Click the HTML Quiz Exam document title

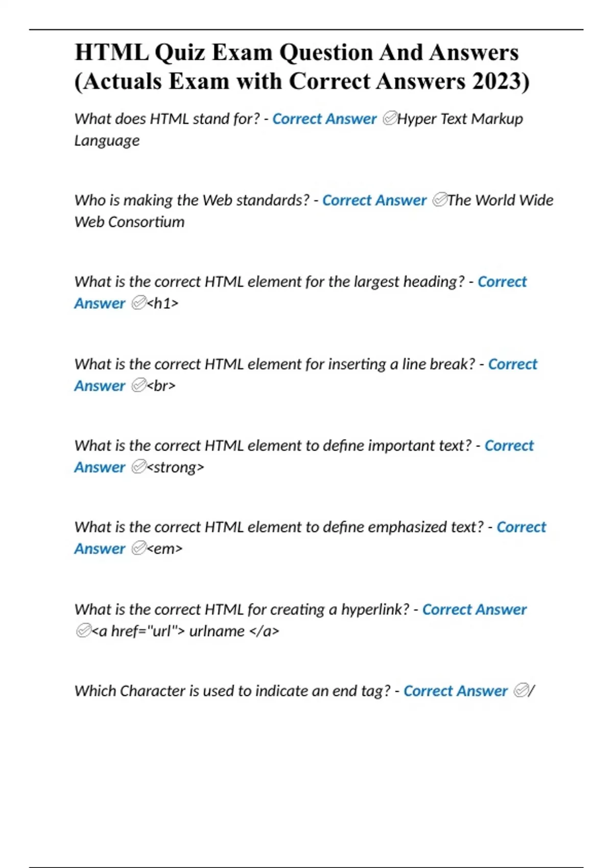pos(301,67)
